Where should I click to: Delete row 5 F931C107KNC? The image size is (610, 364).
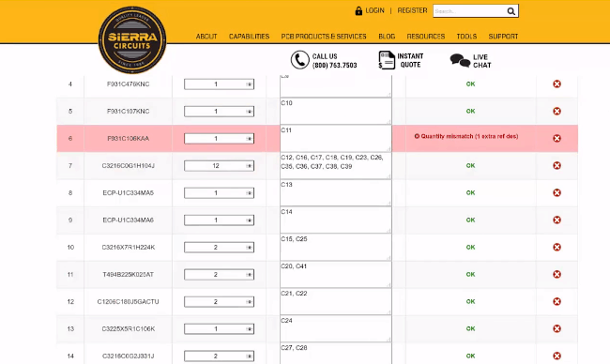(x=557, y=112)
